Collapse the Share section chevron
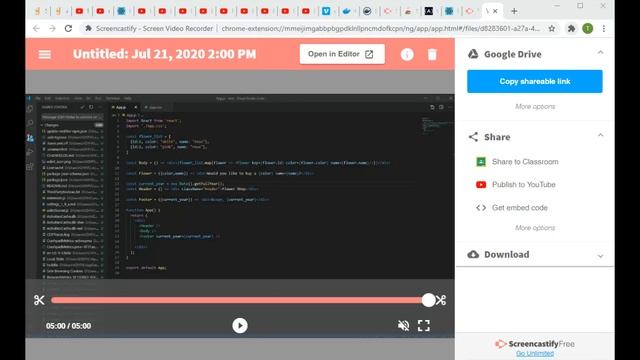This screenshot has width=640, height=360. pos(600,136)
